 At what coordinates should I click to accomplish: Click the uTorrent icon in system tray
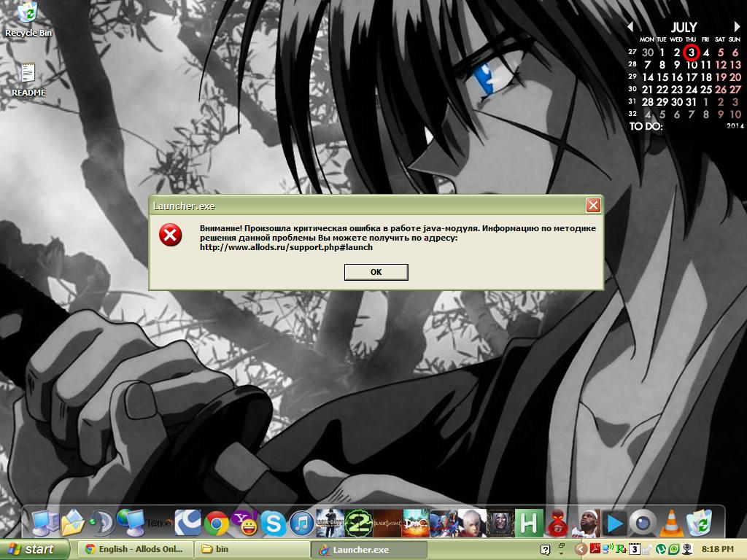(x=661, y=549)
